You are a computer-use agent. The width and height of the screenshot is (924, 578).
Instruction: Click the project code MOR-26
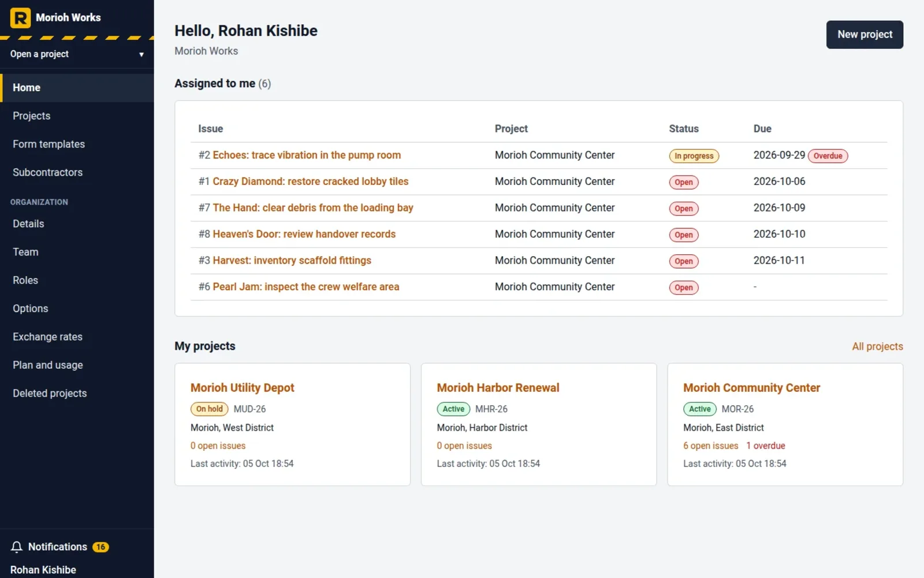click(x=737, y=409)
